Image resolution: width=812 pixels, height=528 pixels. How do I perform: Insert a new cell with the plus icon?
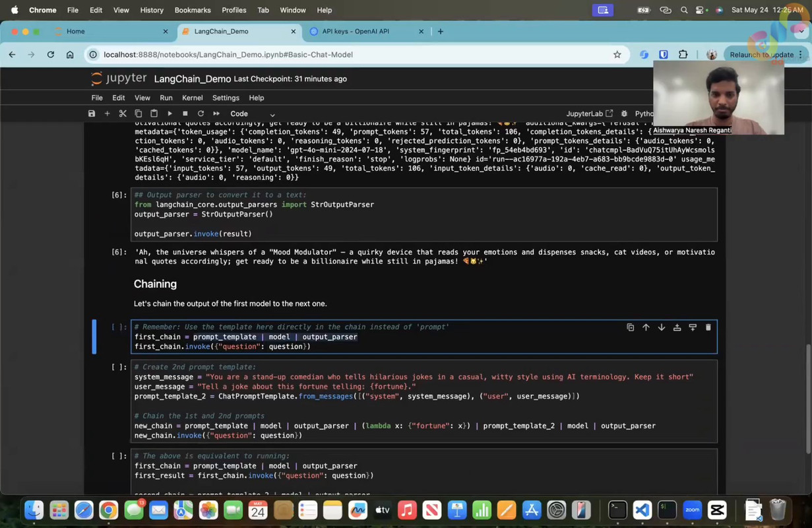pyautogui.click(x=107, y=114)
